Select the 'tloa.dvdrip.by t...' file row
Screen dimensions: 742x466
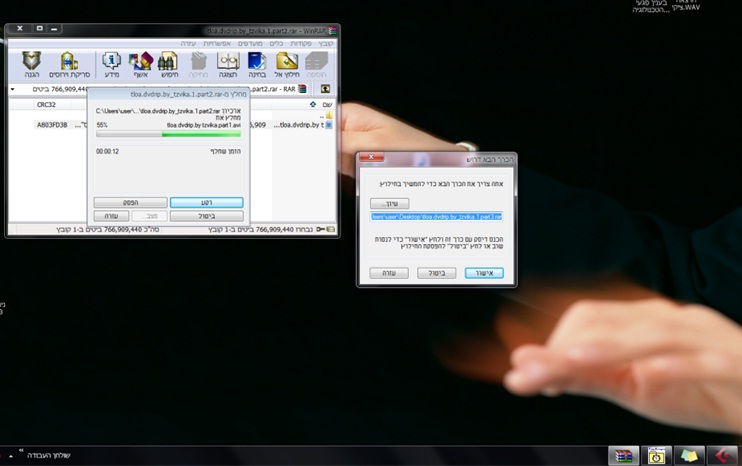pos(303,125)
